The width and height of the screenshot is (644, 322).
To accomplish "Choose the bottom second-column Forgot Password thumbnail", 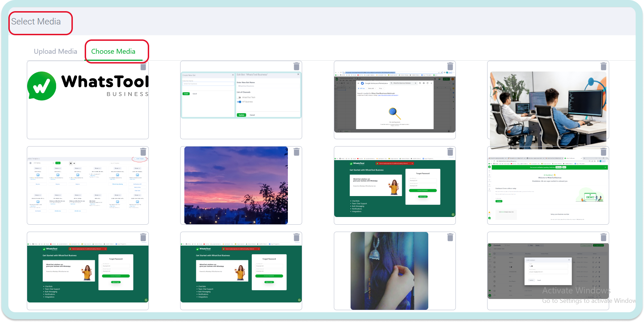I will [241, 272].
